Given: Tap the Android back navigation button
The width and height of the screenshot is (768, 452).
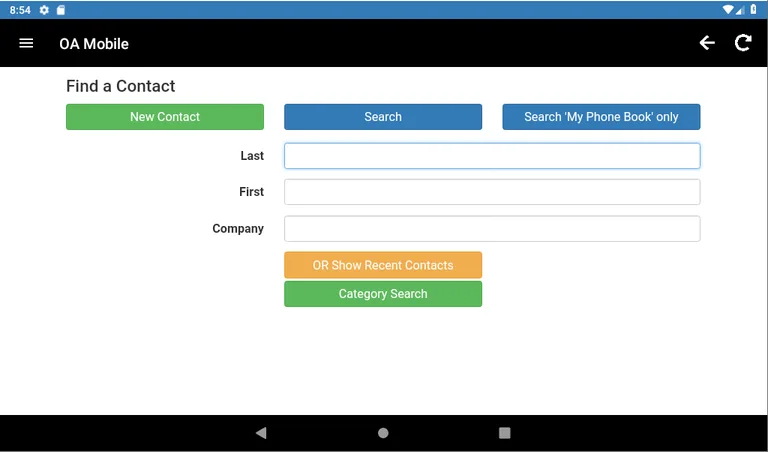Looking at the screenshot, I should pyautogui.click(x=261, y=433).
